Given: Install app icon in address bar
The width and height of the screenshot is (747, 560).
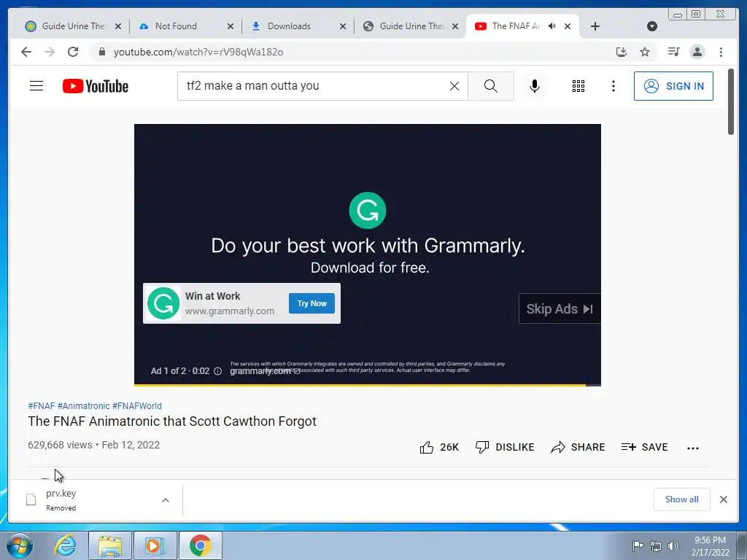Looking at the screenshot, I should 622,52.
